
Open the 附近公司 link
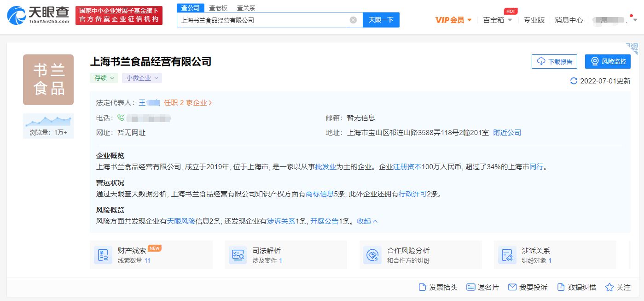click(507, 133)
